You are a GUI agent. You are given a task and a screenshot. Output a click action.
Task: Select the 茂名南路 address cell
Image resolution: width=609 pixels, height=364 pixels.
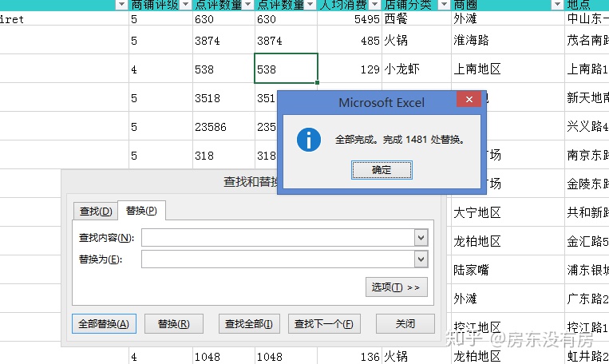(x=587, y=40)
